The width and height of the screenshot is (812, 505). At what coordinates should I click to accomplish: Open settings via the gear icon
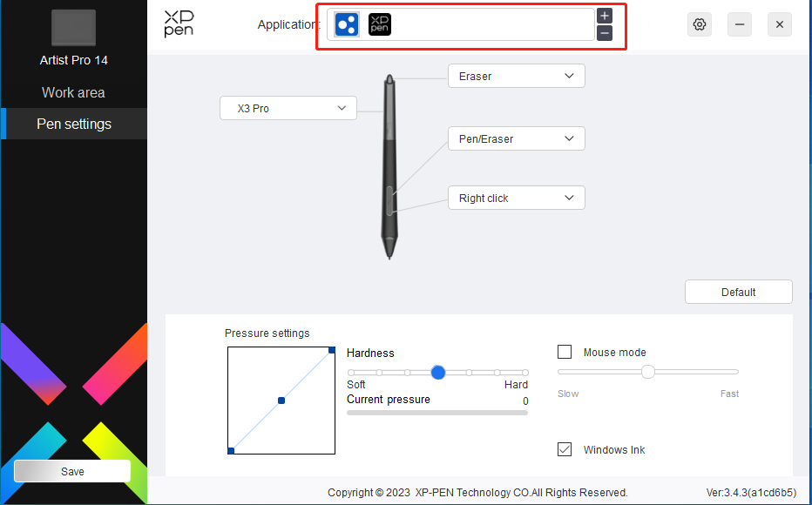700,24
